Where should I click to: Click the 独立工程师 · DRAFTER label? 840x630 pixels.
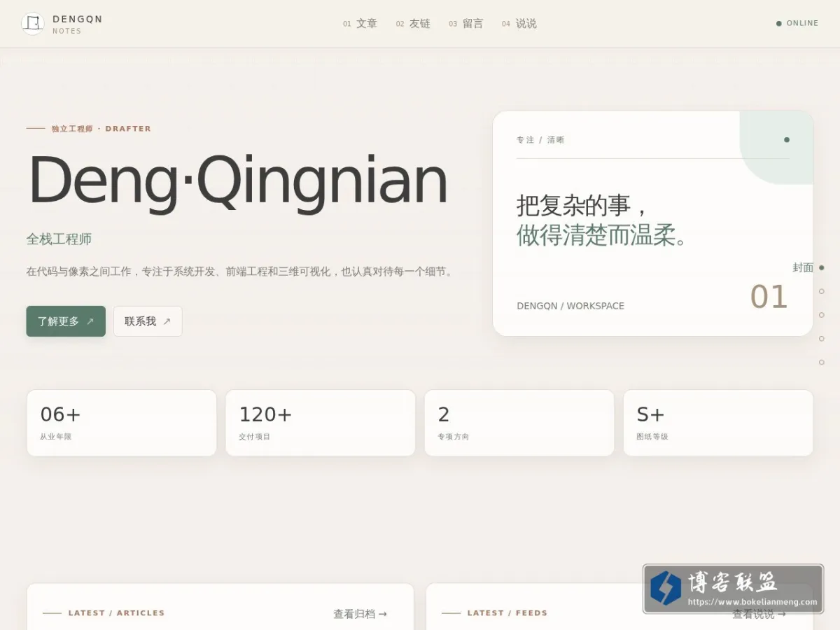click(101, 129)
